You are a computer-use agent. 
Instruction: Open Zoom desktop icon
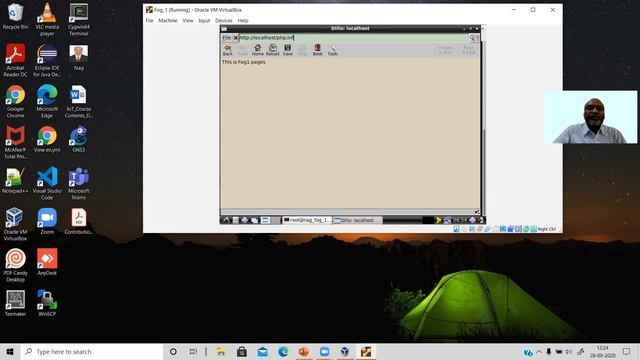(x=47, y=222)
